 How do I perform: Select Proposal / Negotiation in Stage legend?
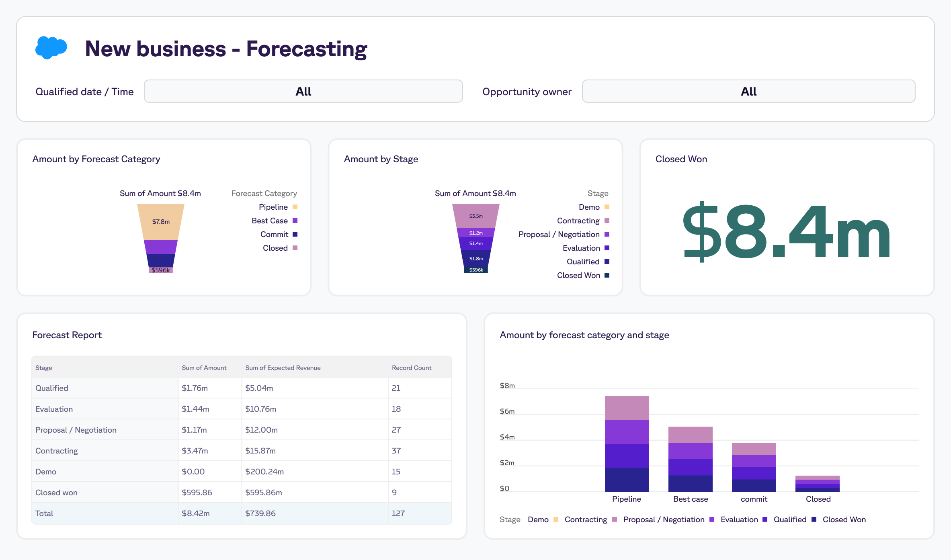(559, 234)
